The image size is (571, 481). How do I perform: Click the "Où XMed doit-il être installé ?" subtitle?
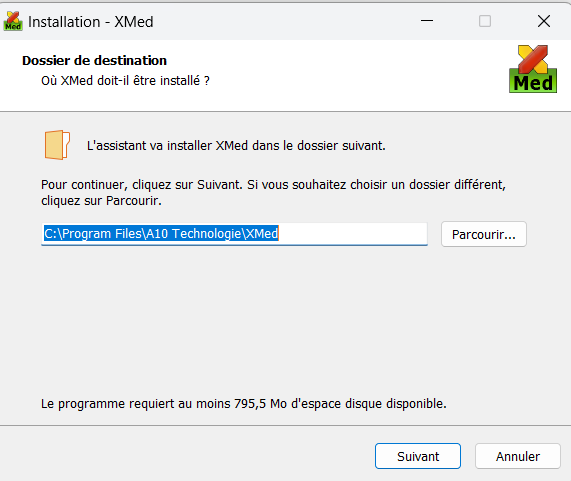[125, 80]
